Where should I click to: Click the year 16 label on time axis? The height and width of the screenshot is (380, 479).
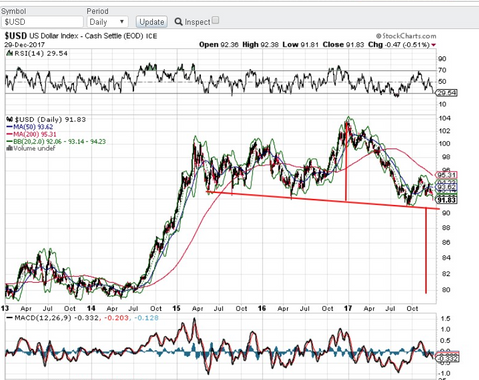(x=262, y=308)
